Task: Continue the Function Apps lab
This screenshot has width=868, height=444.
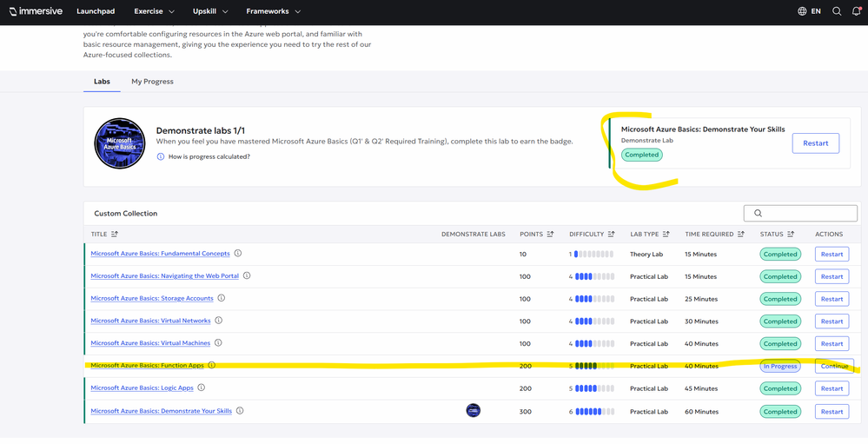Action: click(x=834, y=366)
